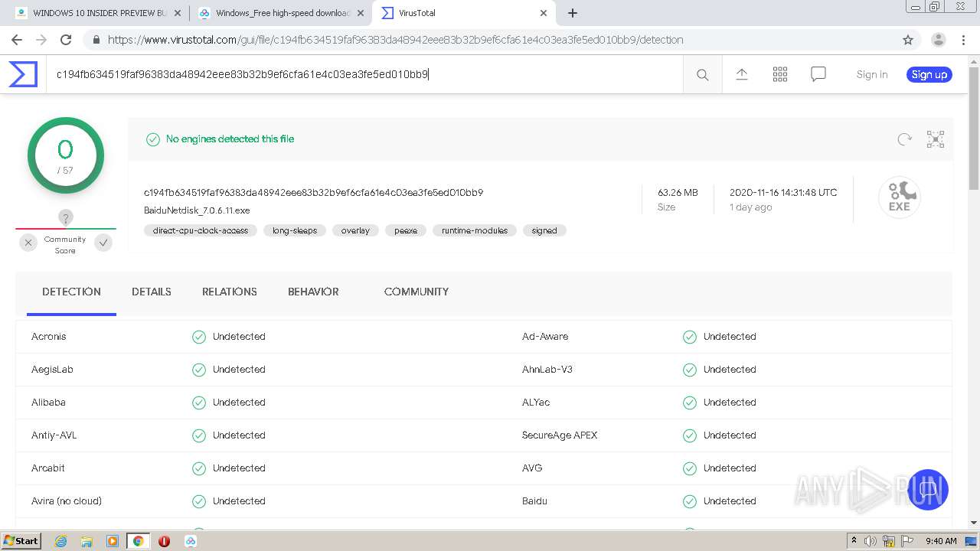
Task: Click the runtime-modules tag
Action: tap(475, 230)
